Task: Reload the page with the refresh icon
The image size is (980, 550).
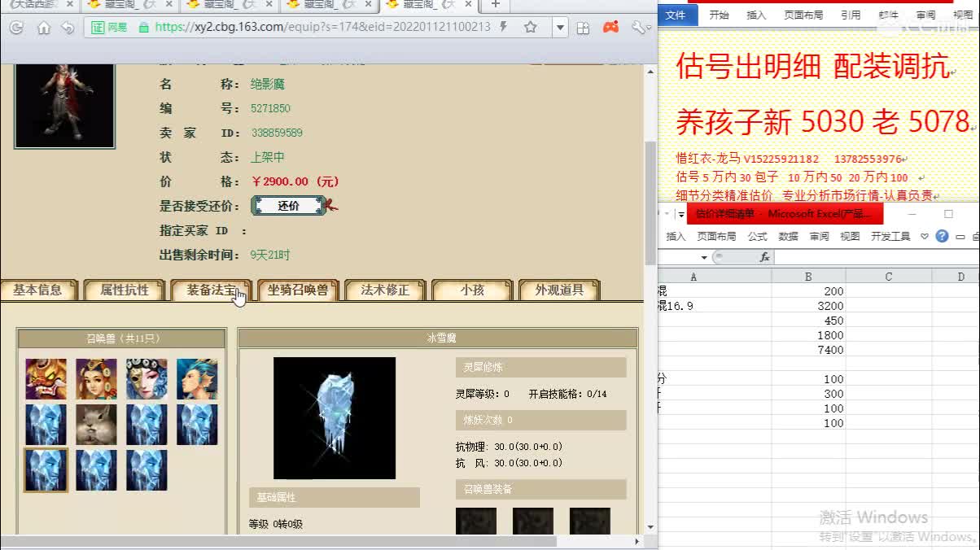Action: click(15, 28)
